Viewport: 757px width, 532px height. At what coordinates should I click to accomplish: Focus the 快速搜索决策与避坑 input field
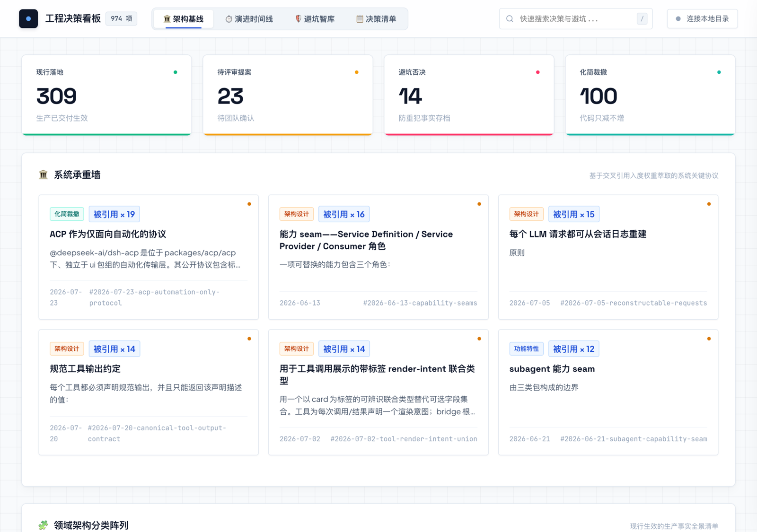tap(575, 19)
